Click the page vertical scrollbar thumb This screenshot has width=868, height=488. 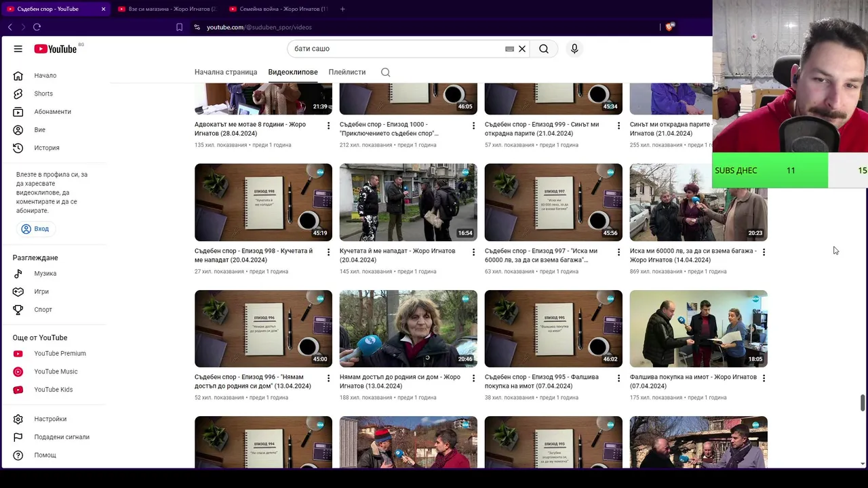tap(863, 402)
